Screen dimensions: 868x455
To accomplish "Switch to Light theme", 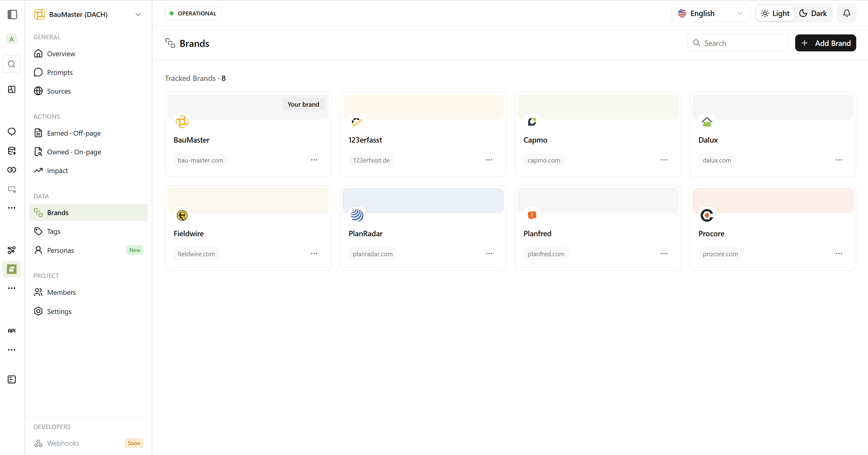I will 775,14.
